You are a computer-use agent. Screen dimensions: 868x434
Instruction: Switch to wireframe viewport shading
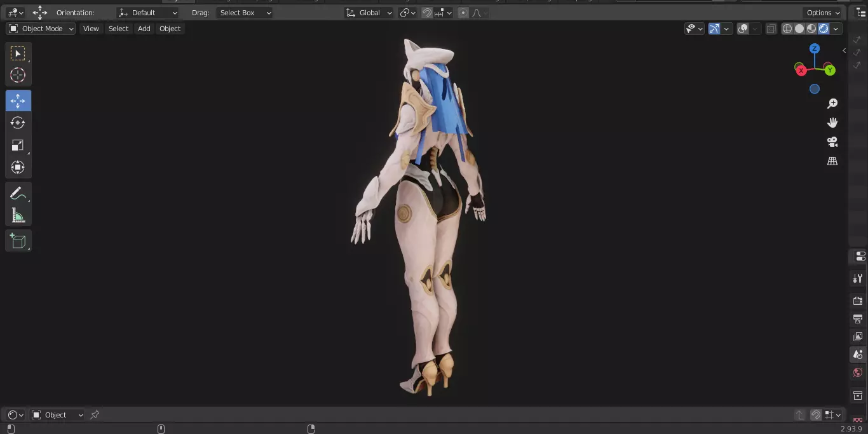coord(787,29)
